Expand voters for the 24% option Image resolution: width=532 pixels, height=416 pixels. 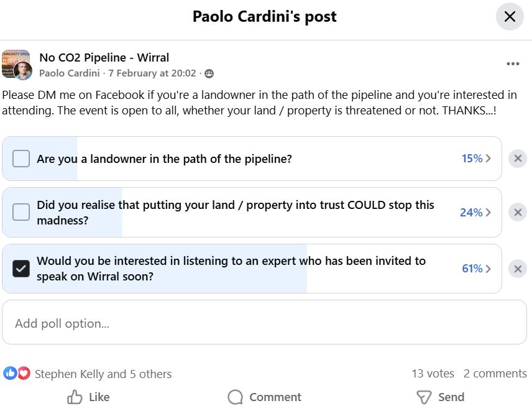click(x=475, y=213)
